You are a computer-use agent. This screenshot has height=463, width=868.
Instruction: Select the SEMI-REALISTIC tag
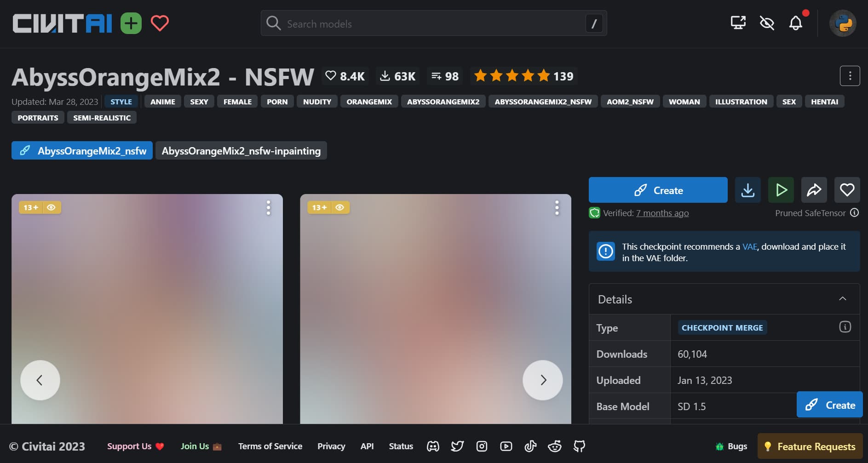102,118
